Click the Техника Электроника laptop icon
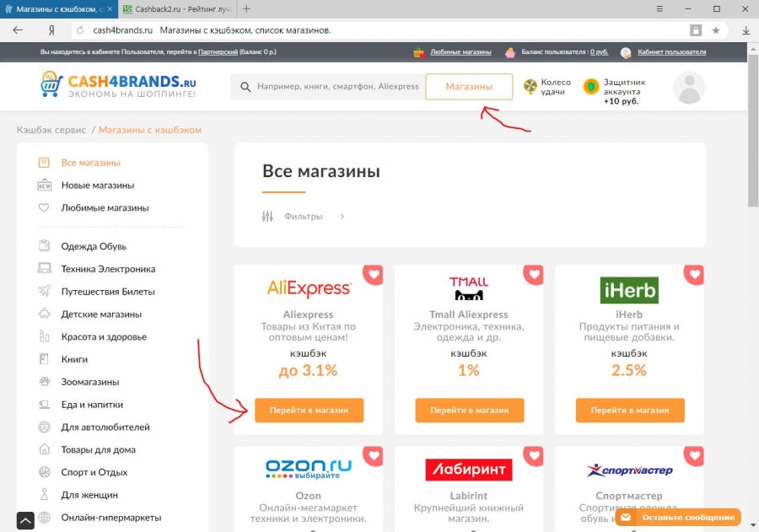 coord(44,268)
